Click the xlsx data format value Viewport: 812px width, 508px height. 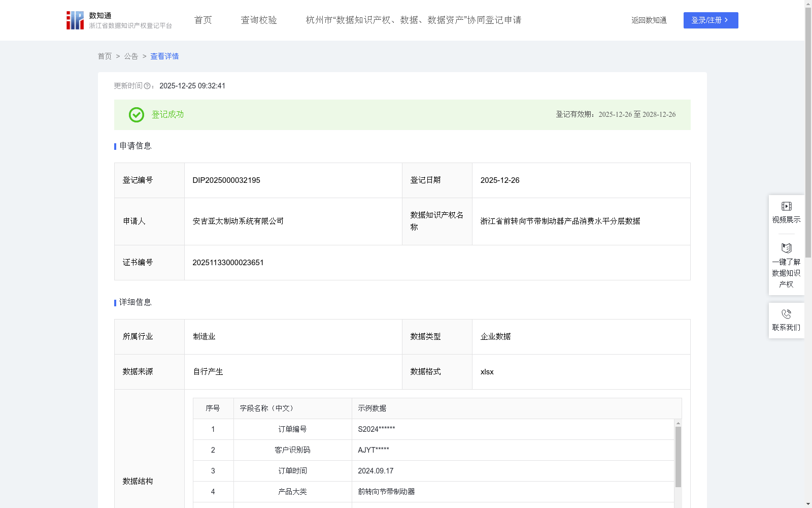click(487, 372)
